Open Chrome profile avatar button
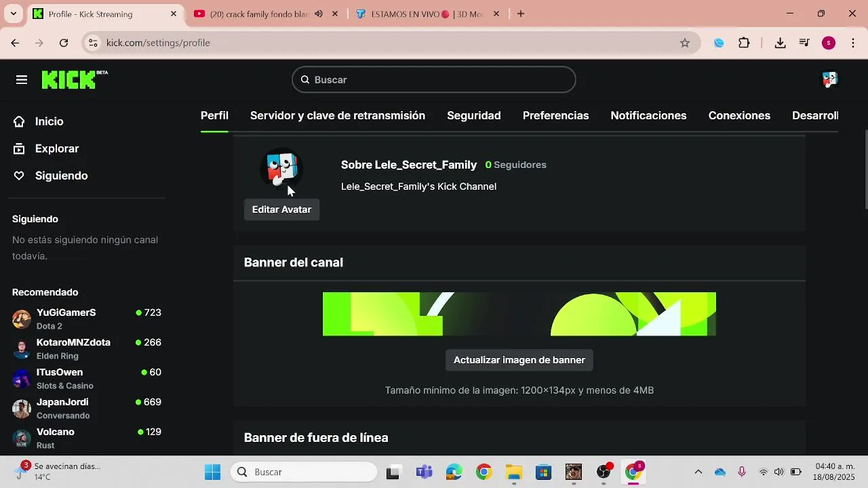The image size is (868, 488). click(829, 43)
